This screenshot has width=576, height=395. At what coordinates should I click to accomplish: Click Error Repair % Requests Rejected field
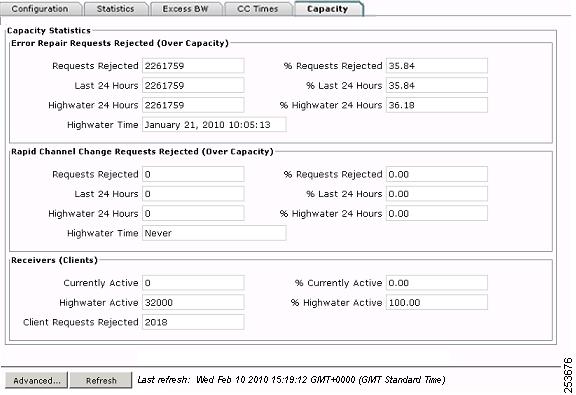click(437, 66)
